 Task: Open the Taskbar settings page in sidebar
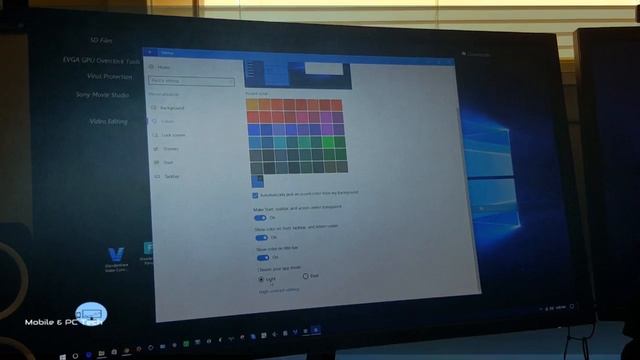click(167, 176)
